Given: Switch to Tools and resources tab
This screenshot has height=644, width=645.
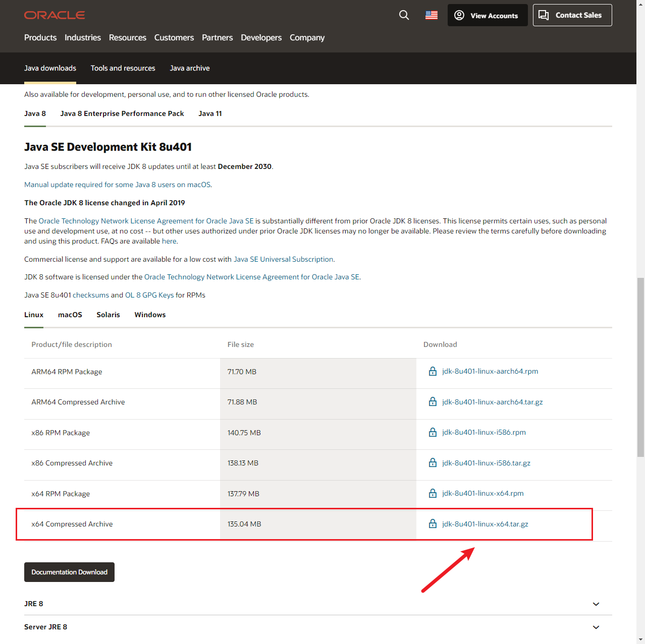Looking at the screenshot, I should tap(123, 68).
